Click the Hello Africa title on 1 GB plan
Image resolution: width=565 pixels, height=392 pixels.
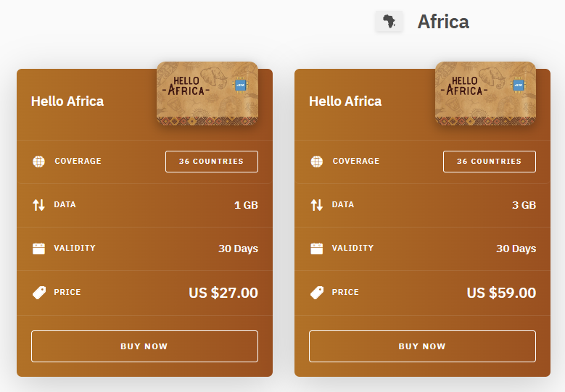click(x=67, y=101)
